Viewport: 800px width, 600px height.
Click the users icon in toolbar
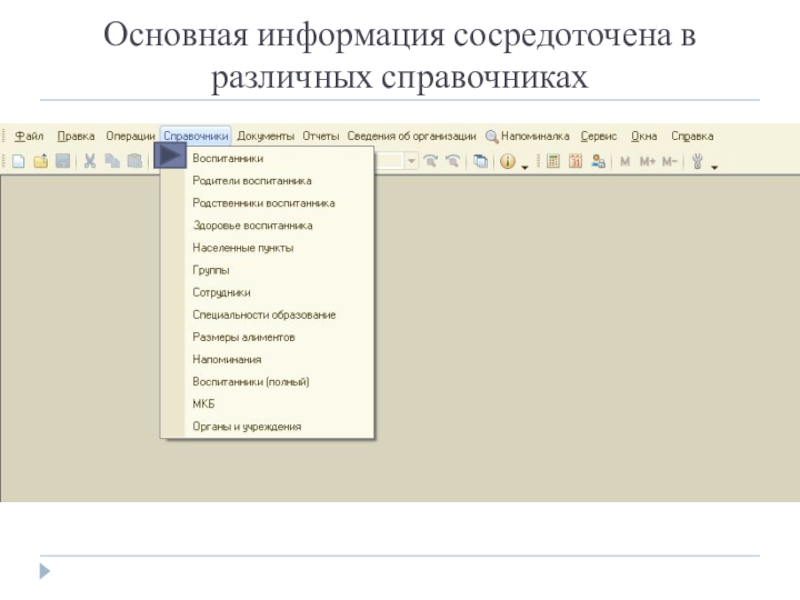point(598,161)
